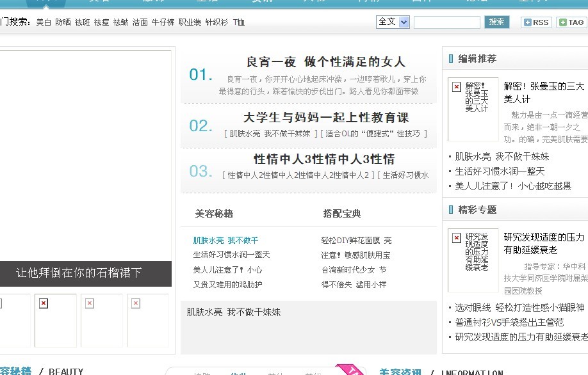
Task: Click the 良宵一夜 article summary paragraph
Action: tap(322, 85)
